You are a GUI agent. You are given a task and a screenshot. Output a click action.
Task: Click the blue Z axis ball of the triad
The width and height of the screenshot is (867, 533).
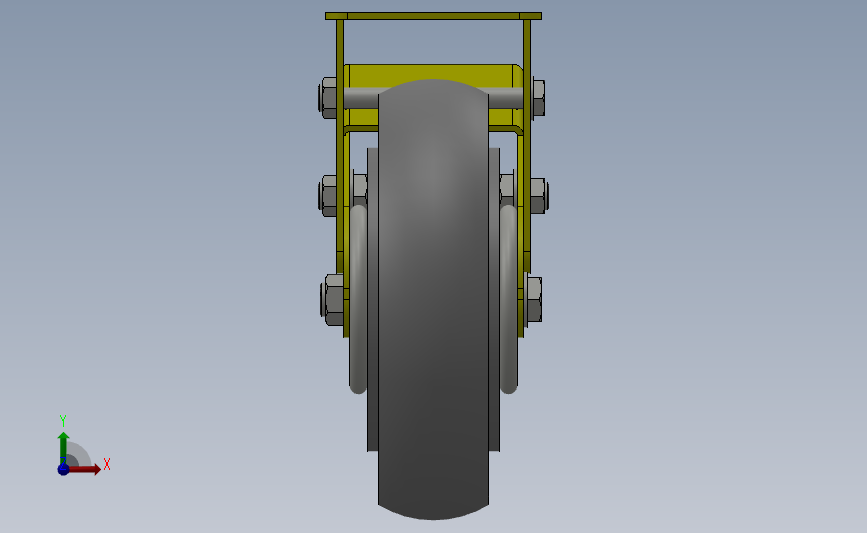point(63,469)
